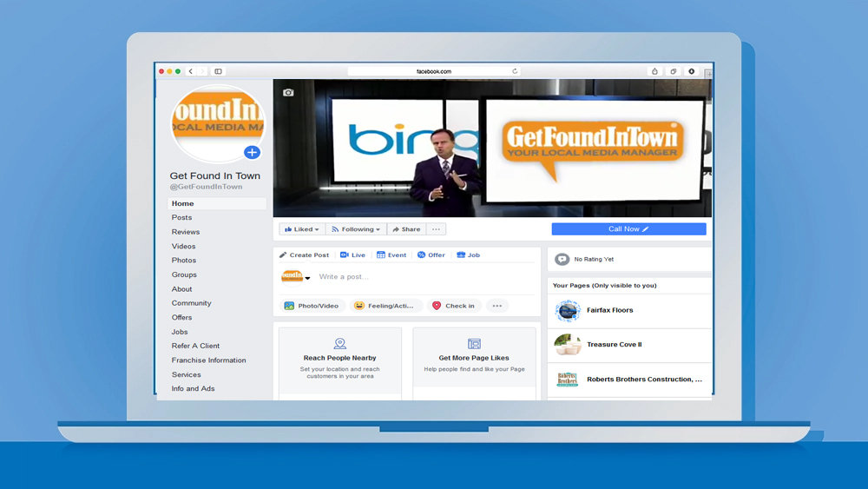Click the Share button under cover

click(406, 229)
